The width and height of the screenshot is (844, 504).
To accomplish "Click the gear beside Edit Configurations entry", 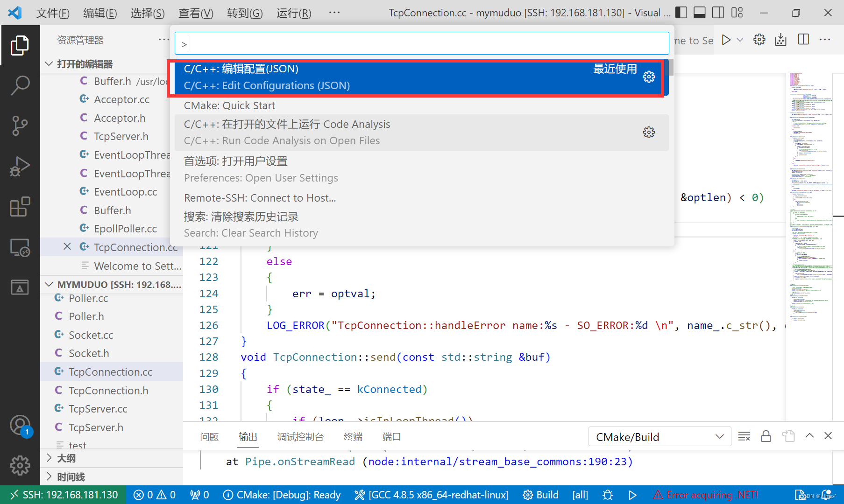I will 649,77.
